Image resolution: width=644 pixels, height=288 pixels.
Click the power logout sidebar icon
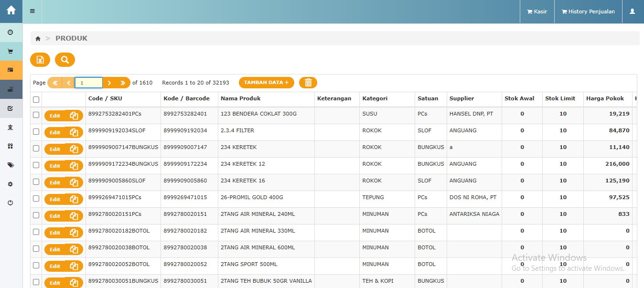coord(11,203)
